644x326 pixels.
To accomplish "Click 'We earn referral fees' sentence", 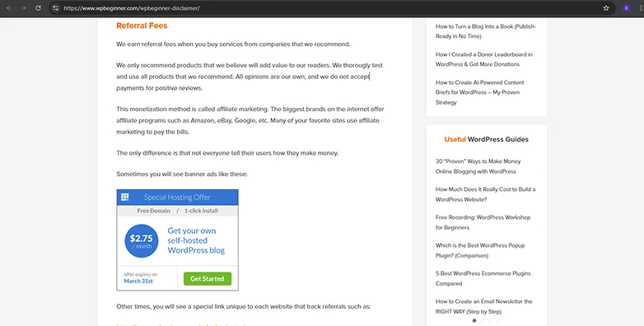I will click(x=233, y=44).
